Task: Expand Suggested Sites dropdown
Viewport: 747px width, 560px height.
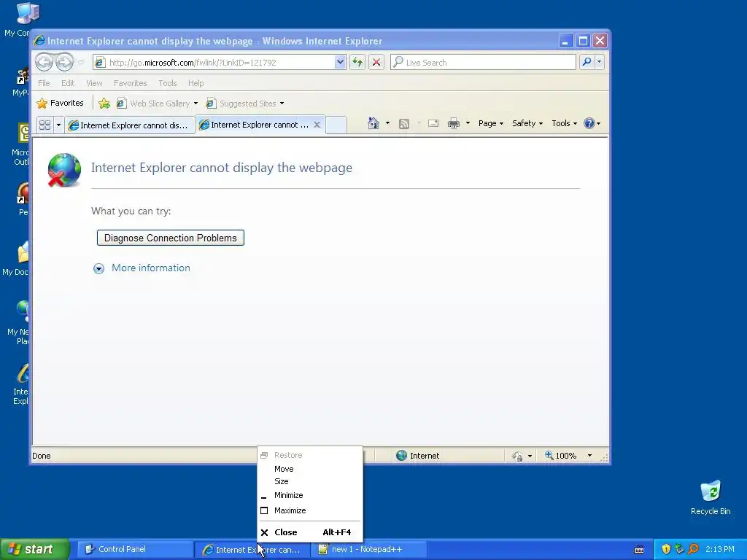Action: pos(282,104)
